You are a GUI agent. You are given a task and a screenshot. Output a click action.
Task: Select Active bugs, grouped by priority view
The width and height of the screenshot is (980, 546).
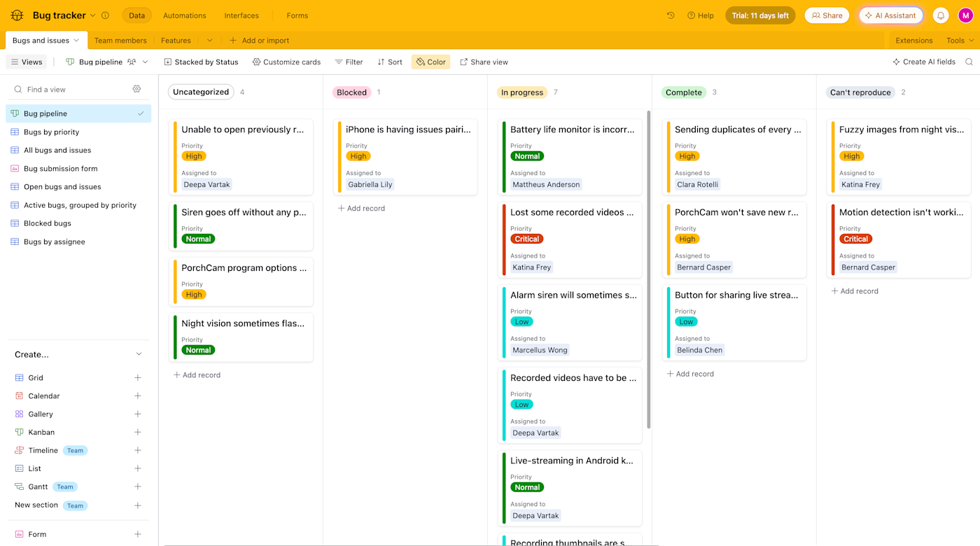click(x=78, y=205)
